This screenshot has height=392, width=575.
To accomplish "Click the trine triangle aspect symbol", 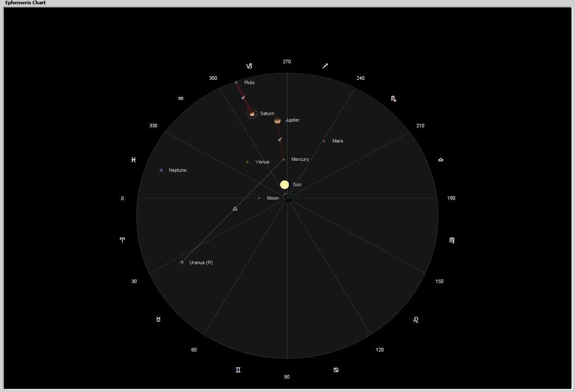I will point(235,209).
